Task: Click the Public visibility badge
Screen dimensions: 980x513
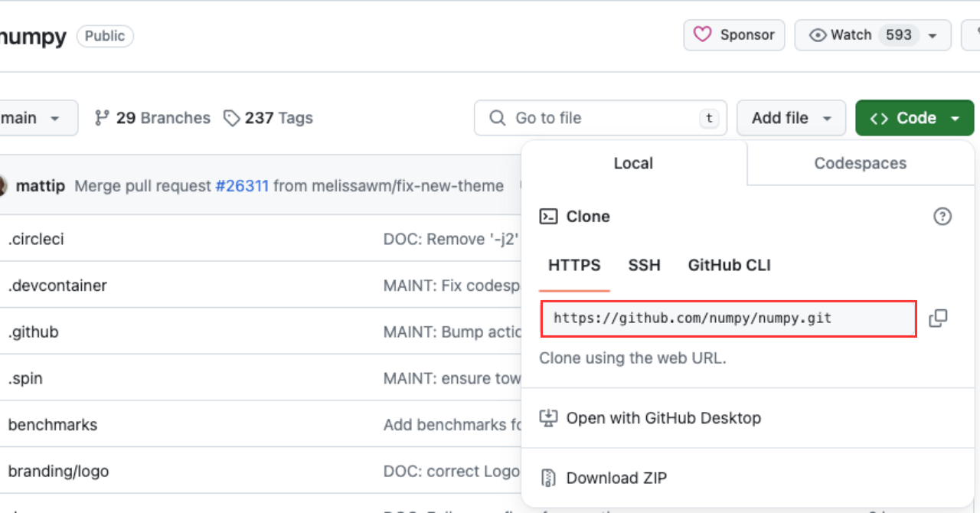Action: pyautogui.click(x=105, y=36)
